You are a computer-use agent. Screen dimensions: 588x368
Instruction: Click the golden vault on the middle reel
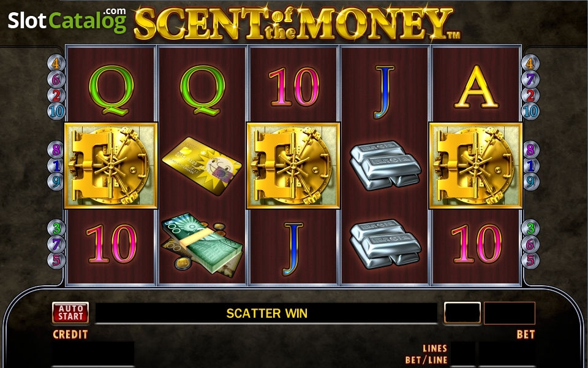293,165
